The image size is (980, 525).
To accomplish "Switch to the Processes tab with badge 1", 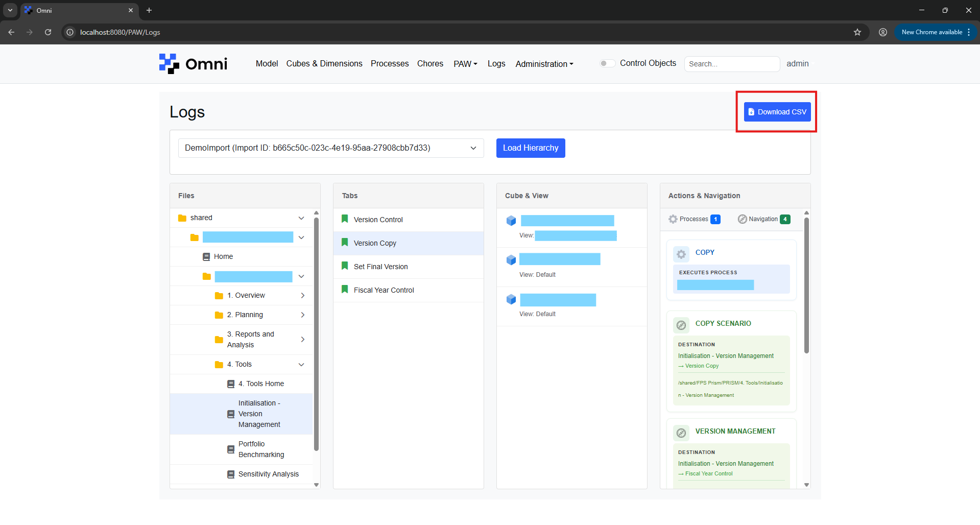I will pyautogui.click(x=695, y=219).
